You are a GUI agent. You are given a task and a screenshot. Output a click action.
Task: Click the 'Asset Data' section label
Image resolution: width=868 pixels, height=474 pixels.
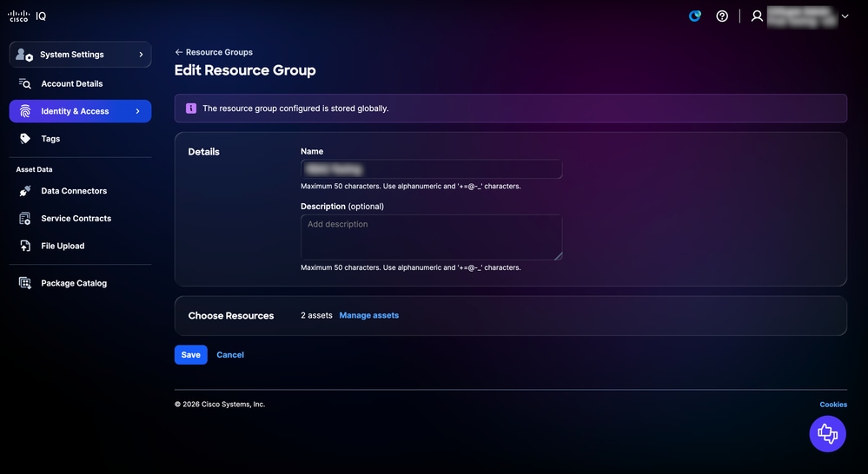(x=35, y=169)
